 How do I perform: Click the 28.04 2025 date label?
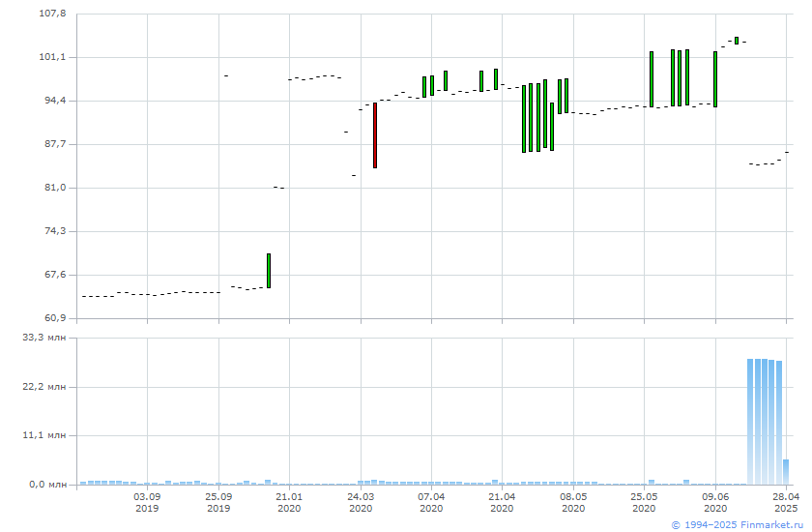click(786, 502)
